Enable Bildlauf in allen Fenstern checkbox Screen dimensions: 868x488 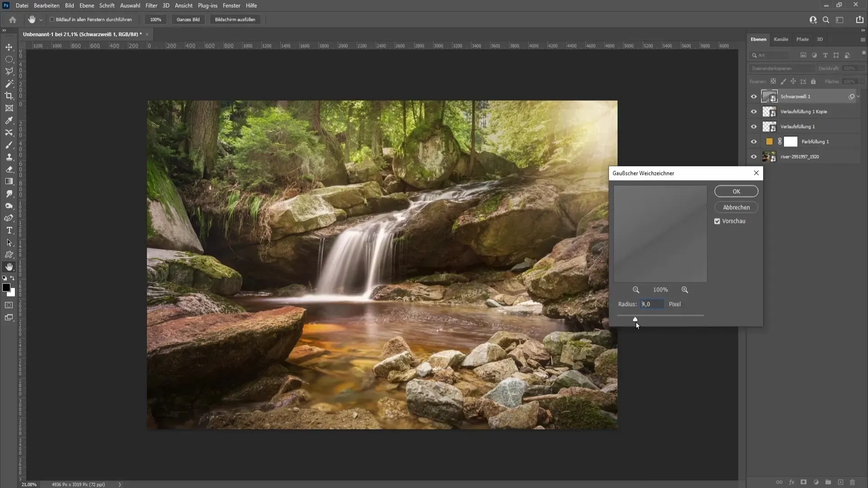click(52, 19)
